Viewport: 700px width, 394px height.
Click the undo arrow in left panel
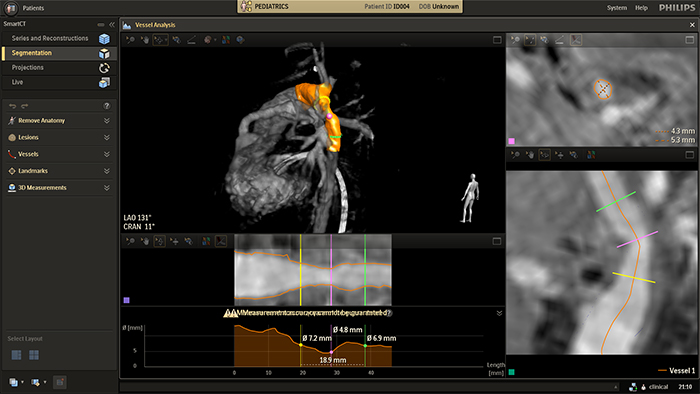12,106
